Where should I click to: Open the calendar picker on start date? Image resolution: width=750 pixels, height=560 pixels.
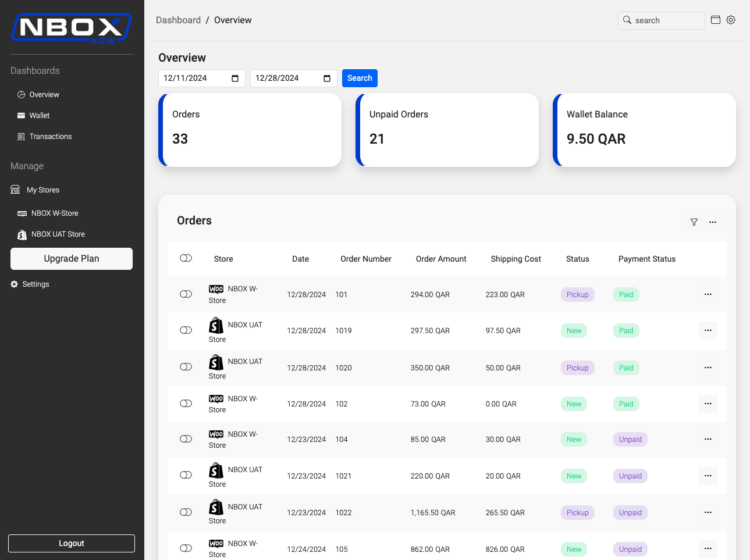point(235,79)
